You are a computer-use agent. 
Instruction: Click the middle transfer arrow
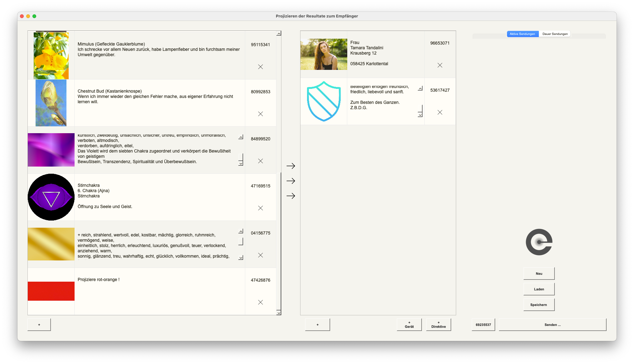(x=291, y=181)
